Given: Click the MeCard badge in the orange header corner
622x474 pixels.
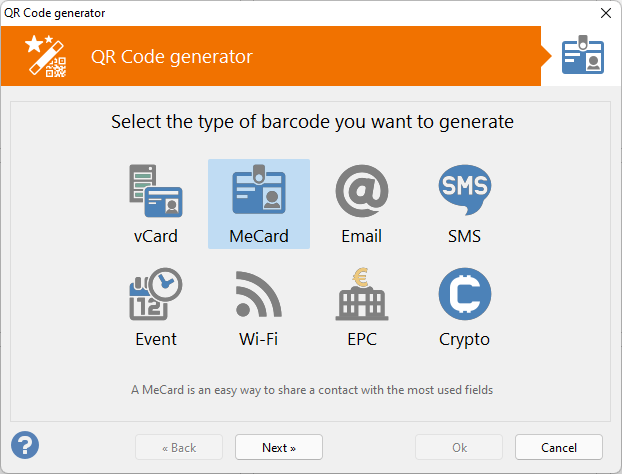Looking at the screenshot, I should [x=582, y=57].
